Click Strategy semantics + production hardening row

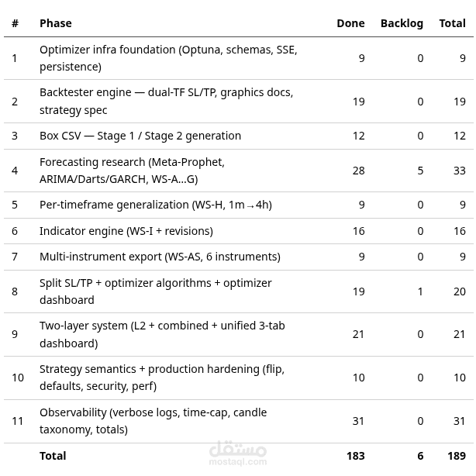pyautogui.click(x=239, y=378)
